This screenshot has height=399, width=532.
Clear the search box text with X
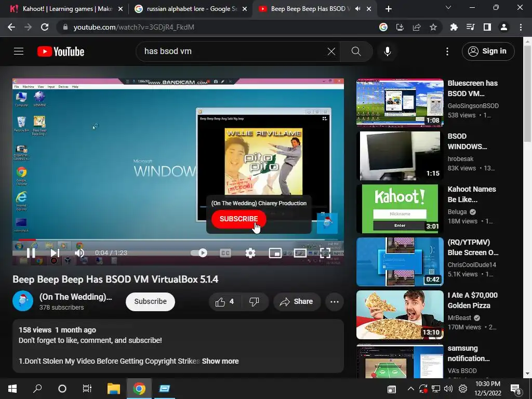(331, 51)
